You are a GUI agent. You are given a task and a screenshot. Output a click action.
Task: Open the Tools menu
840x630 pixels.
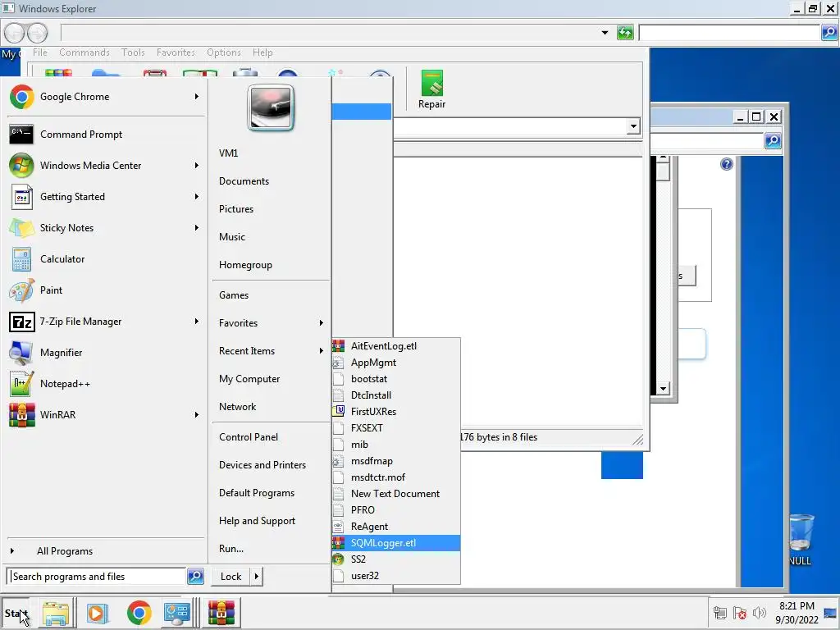133,52
